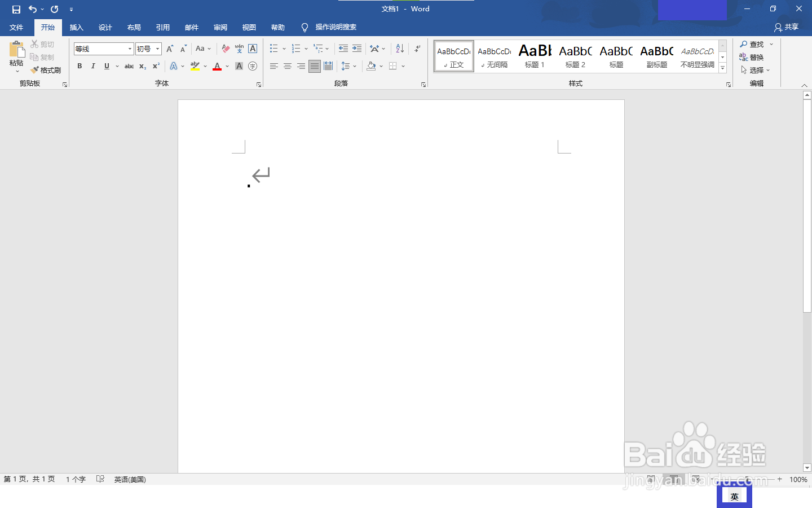
Task: Start a bulleted list
Action: pos(273,49)
